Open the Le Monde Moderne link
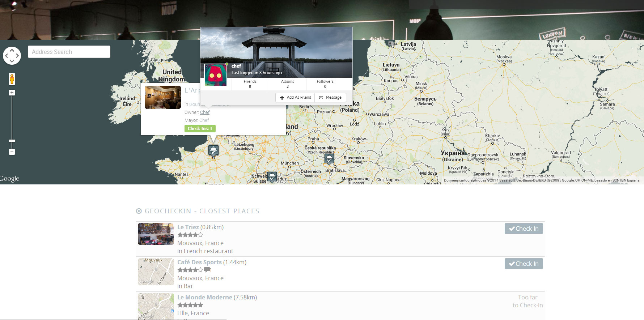The image size is (644, 320). click(205, 297)
